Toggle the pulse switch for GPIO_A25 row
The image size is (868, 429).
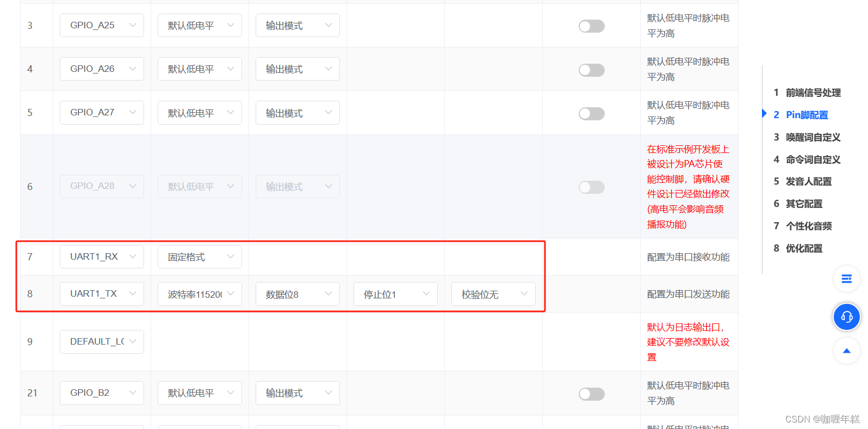(x=592, y=26)
